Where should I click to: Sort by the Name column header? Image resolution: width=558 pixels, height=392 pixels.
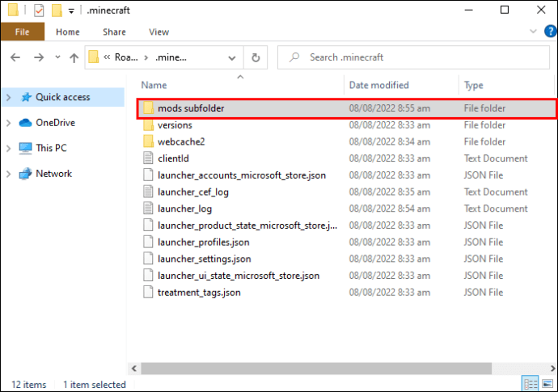154,85
